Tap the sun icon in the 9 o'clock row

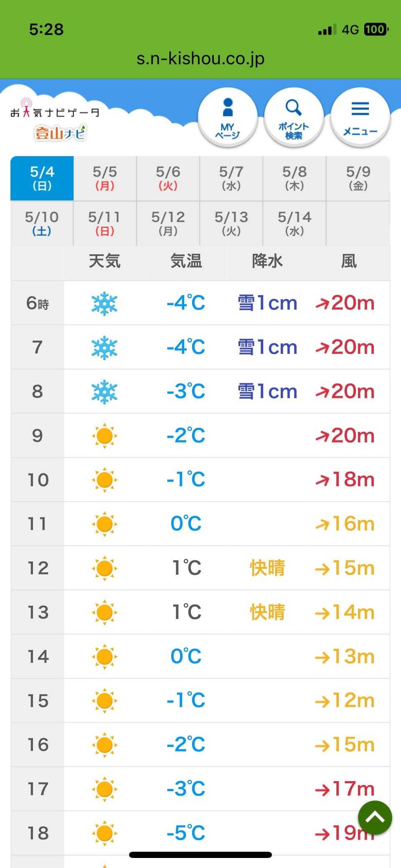tap(104, 436)
